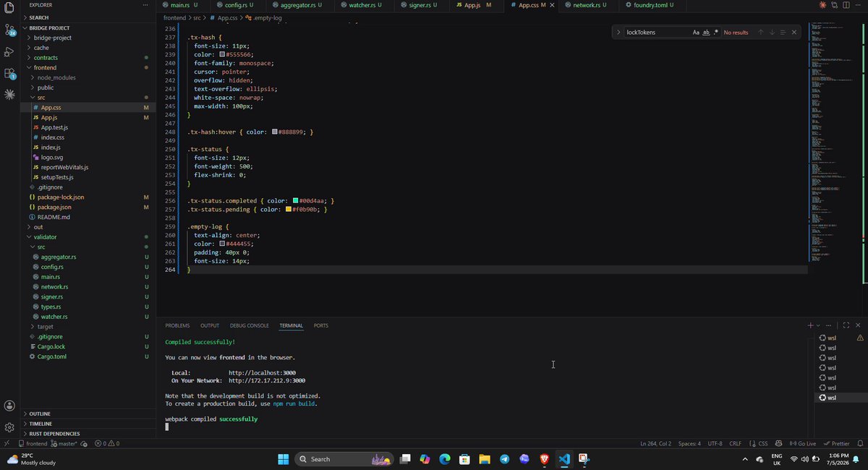The image size is (868, 470).
Task: Click the #00d4aa color swatch
Action: [295, 200]
